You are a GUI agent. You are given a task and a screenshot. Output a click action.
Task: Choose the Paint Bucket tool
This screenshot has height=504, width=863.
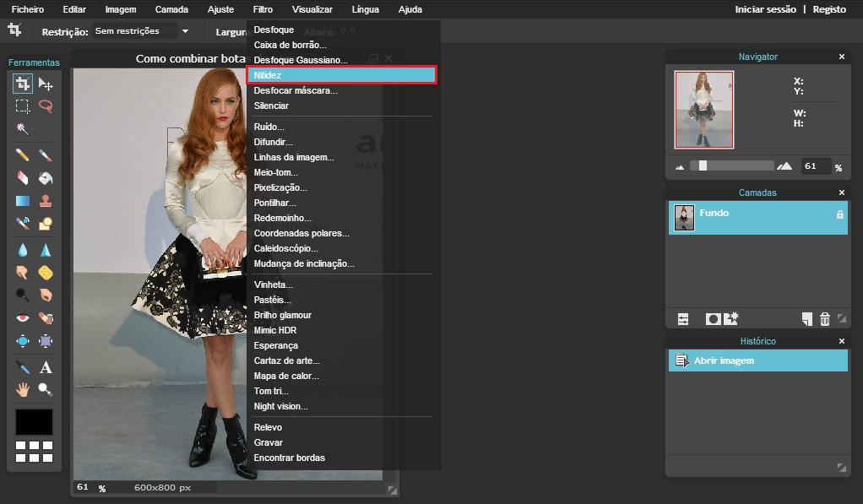tap(46, 178)
